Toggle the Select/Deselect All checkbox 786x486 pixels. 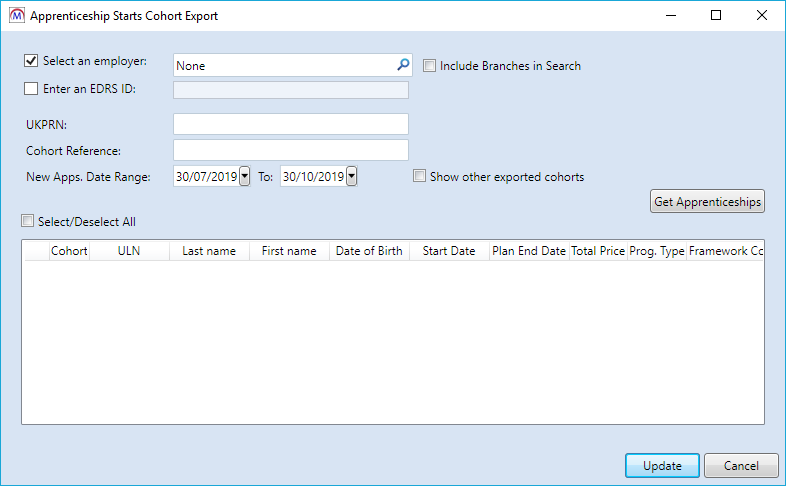(28, 221)
